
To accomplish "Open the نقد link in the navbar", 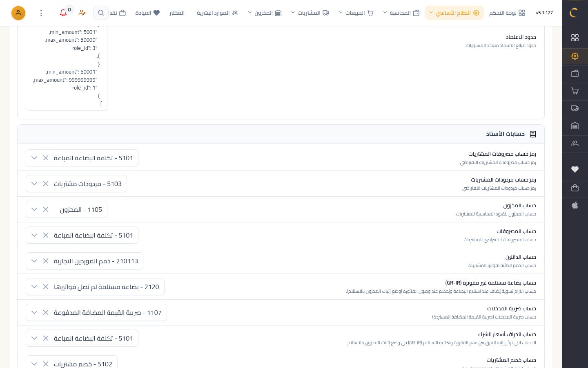I will tap(118, 13).
